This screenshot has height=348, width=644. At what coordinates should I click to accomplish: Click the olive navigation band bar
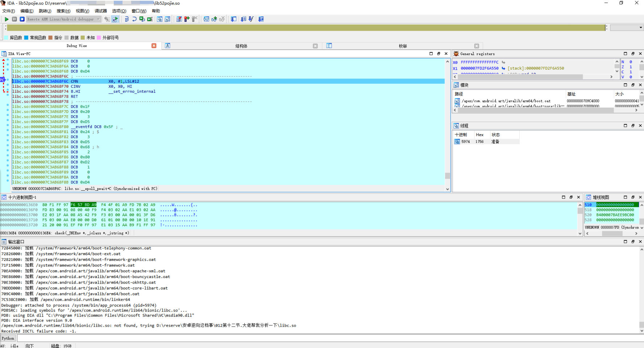pos(306,28)
